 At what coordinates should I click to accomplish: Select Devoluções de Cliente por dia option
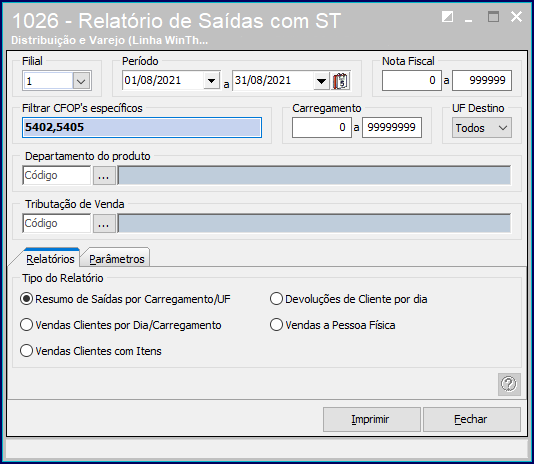pyautogui.click(x=348, y=299)
